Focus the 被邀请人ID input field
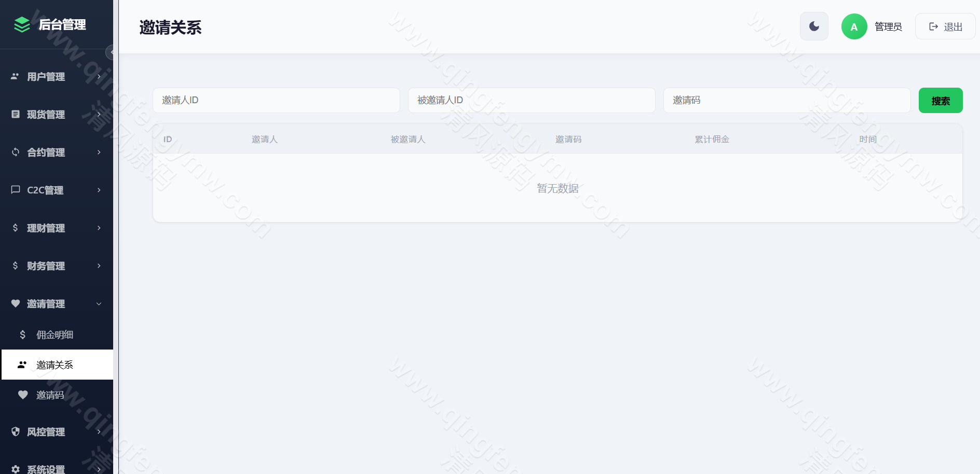This screenshot has height=474, width=980. (532, 100)
